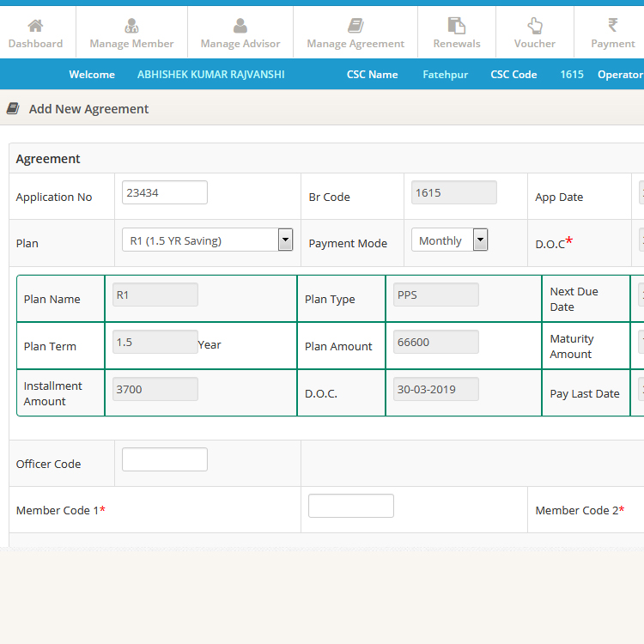Click the Manage Advisor person icon

pyautogui.click(x=240, y=25)
